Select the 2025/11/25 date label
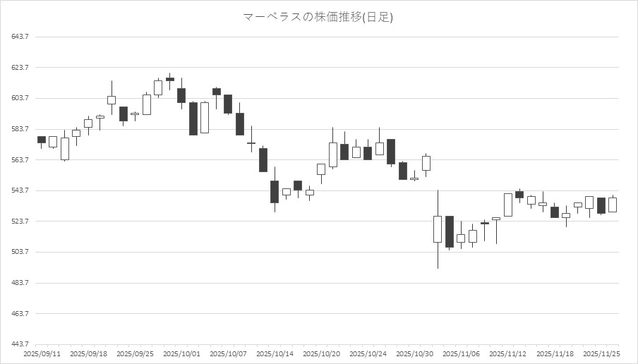This screenshot has width=638, height=364. (601, 353)
